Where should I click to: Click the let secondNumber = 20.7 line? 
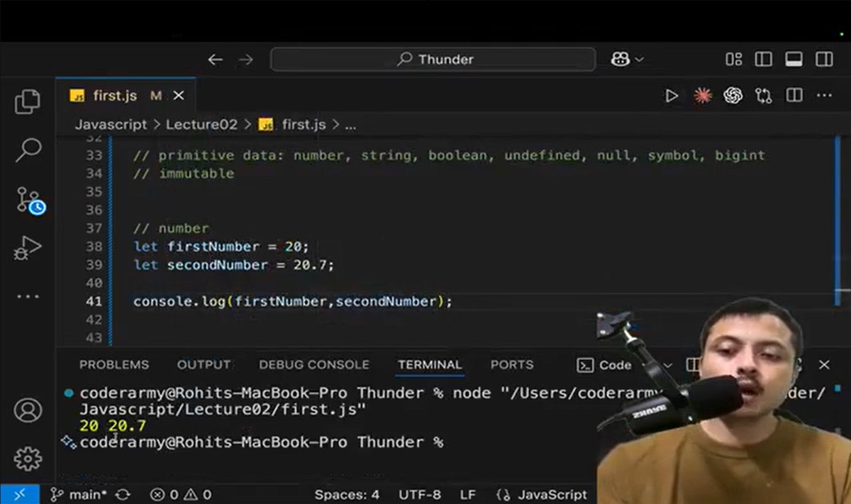233,265
